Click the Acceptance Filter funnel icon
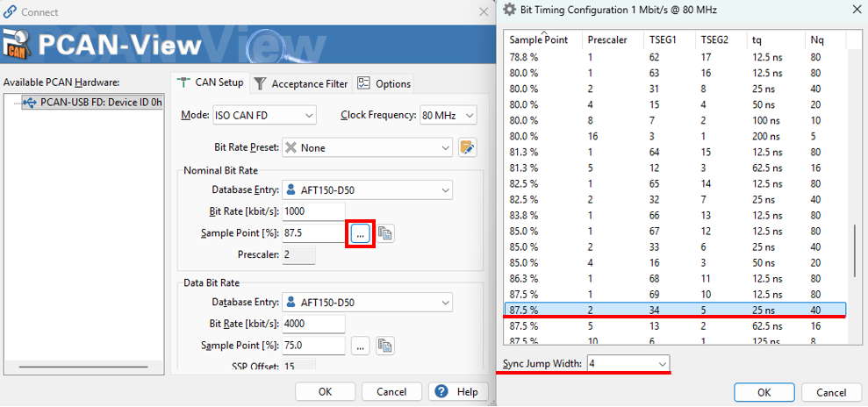The image size is (868, 407). (x=260, y=83)
